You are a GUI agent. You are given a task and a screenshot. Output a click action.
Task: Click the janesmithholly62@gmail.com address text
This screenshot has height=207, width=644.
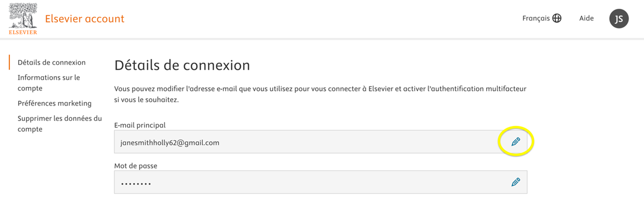tap(170, 143)
